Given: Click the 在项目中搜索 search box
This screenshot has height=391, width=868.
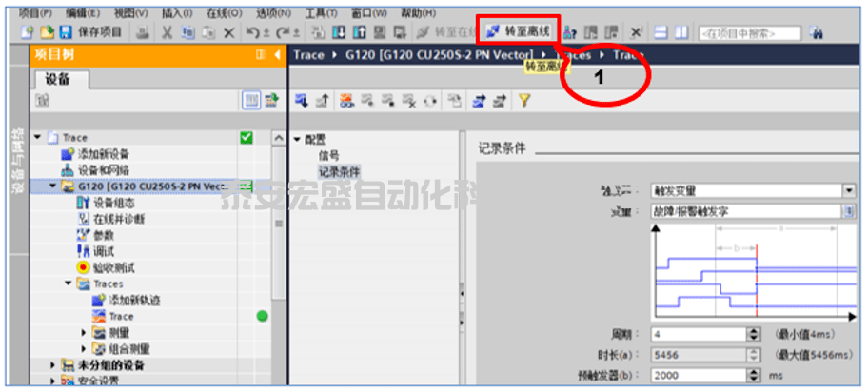Looking at the screenshot, I should click(747, 32).
